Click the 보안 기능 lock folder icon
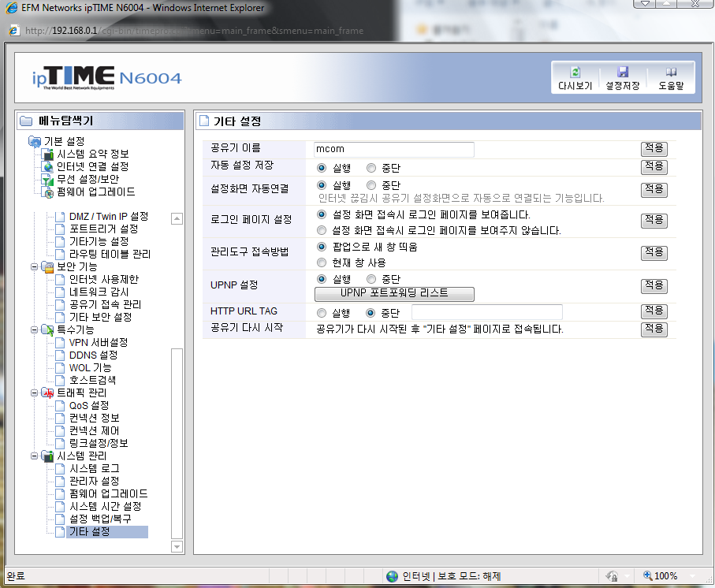Image resolution: width=715 pixels, height=588 pixels. 47,266
